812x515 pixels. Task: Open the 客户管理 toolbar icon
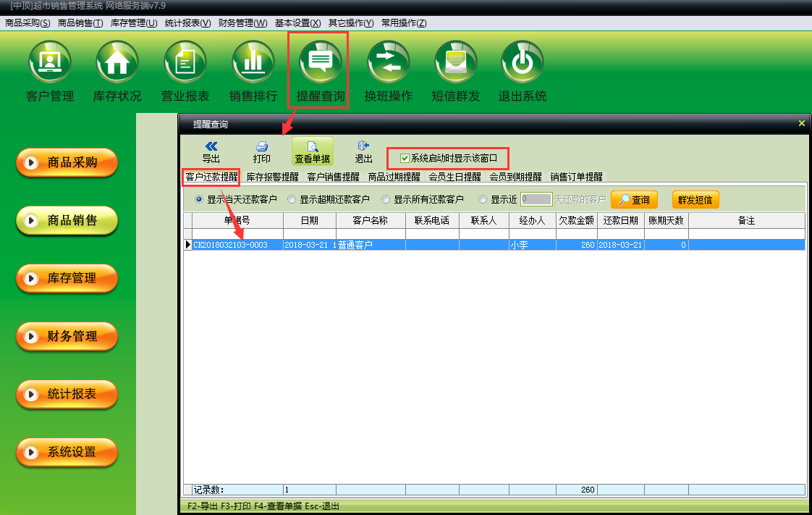point(50,63)
